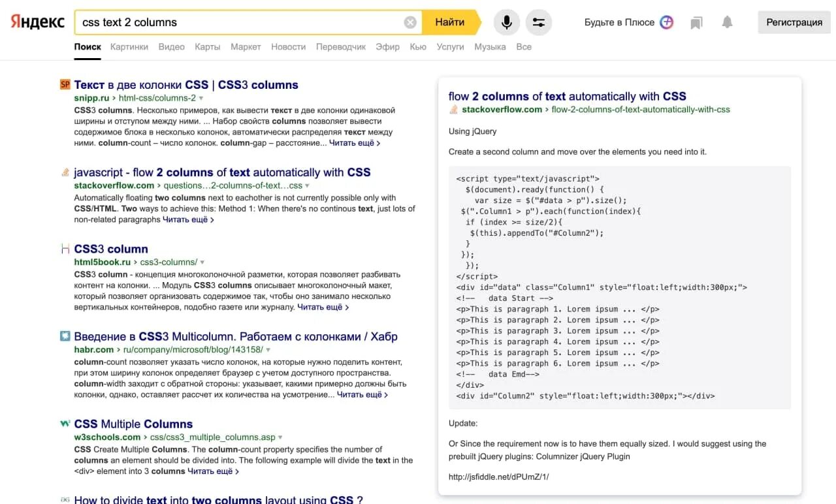Open saved collections bookmark icon
Screen dimensions: 836x504
696,23
